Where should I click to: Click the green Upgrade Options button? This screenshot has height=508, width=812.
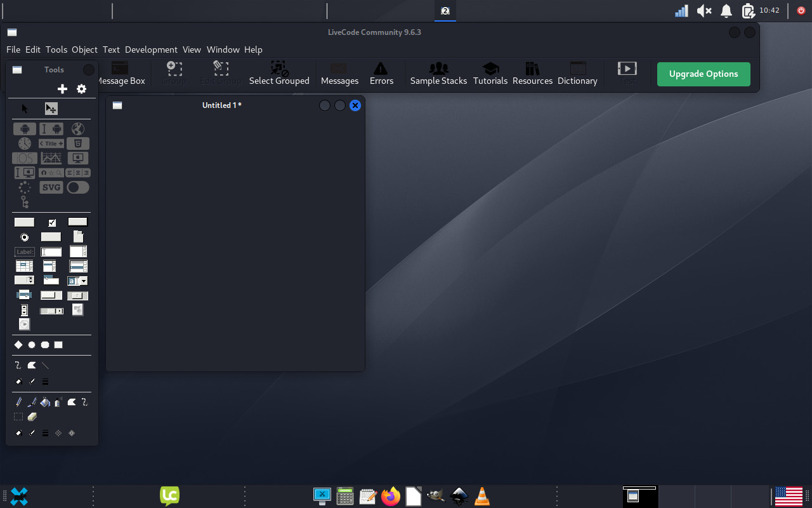(x=704, y=74)
